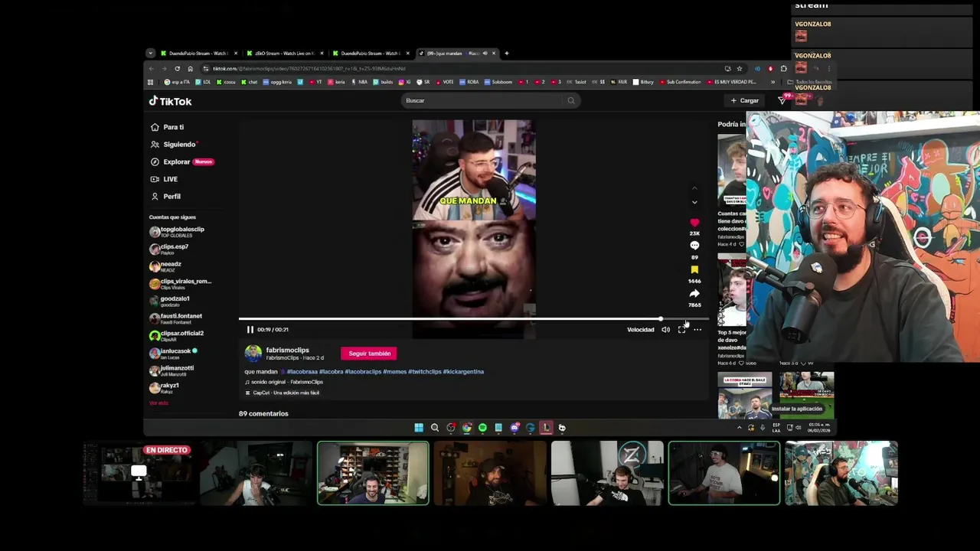Screen dimensions: 980x551
Task: Open followed account clipsar.official2
Action: pyautogui.click(x=177, y=335)
